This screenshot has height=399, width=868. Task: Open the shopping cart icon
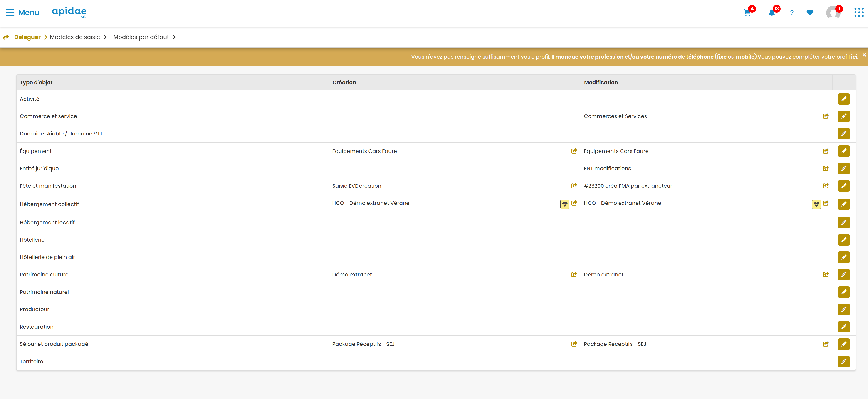point(747,13)
